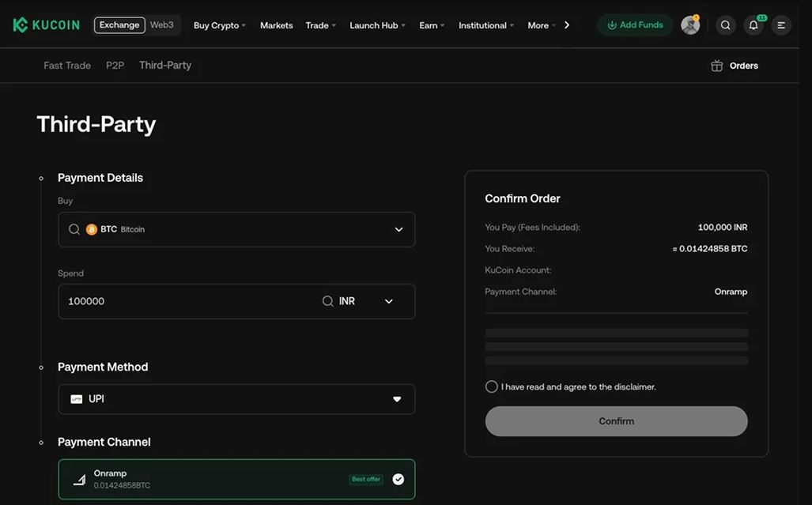This screenshot has height=505, width=812.
Task: Click the search icon next to INR
Action: [328, 301]
